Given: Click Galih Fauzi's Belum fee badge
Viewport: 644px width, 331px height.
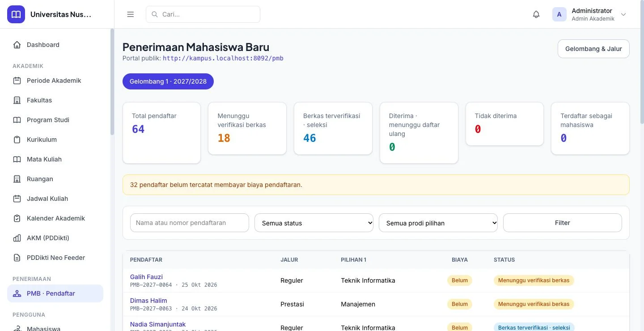Looking at the screenshot, I should [460, 280].
